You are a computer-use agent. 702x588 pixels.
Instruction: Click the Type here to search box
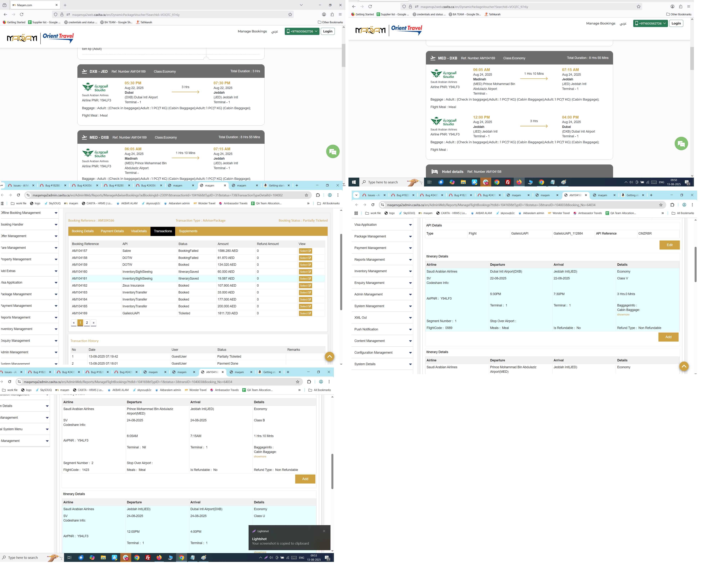383,182
